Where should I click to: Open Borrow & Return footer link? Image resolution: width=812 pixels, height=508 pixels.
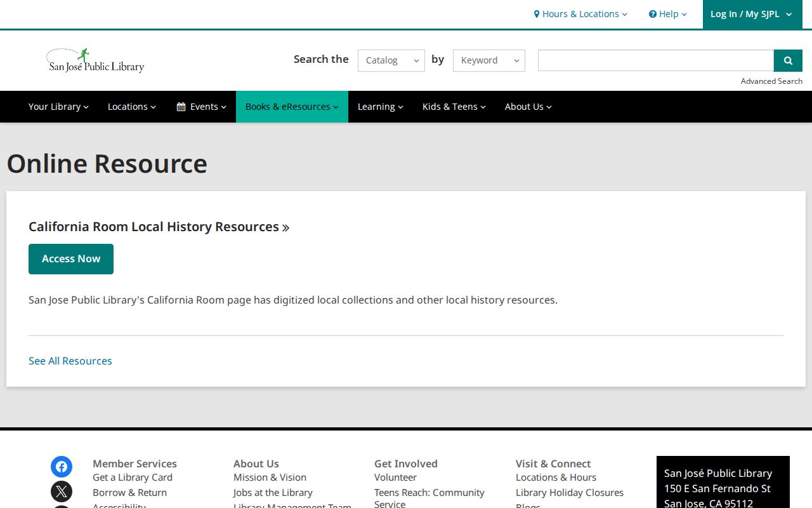pos(129,493)
